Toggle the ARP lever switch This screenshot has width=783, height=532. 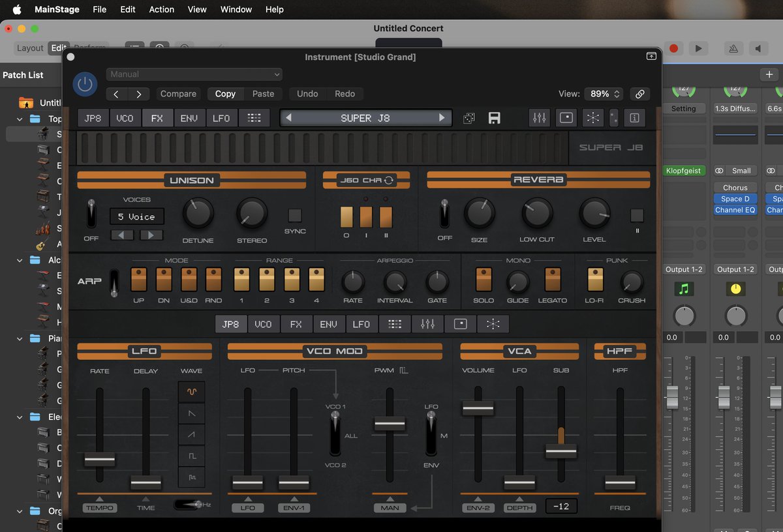point(114,282)
